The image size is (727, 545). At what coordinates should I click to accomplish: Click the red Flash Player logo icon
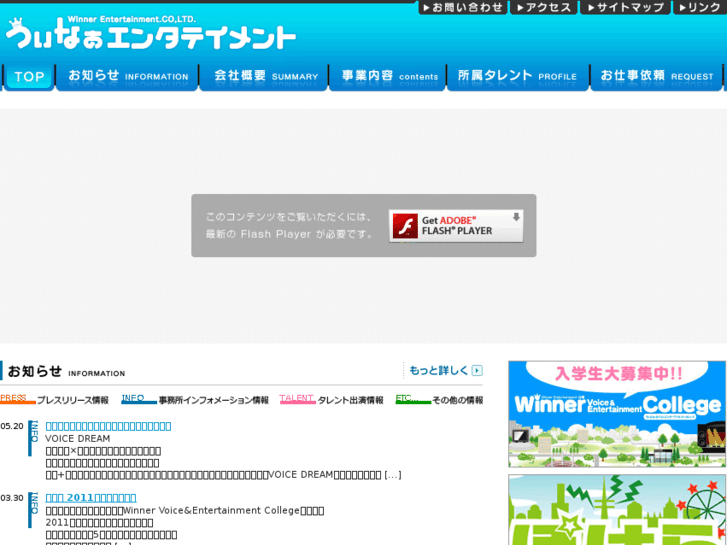[x=405, y=226]
